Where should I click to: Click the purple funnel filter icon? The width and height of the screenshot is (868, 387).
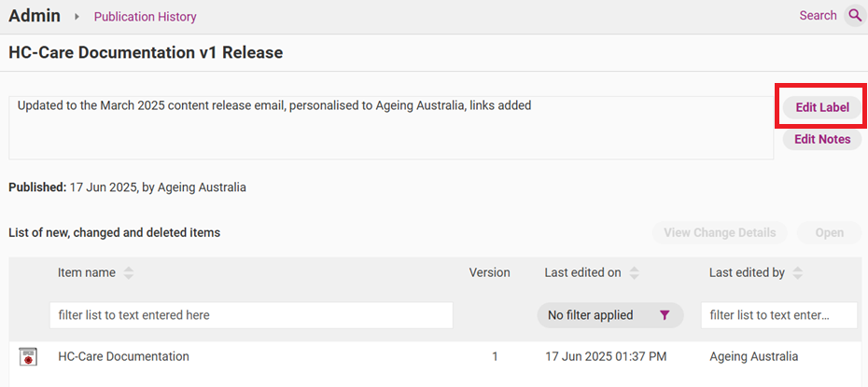pyautogui.click(x=664, y=315)
